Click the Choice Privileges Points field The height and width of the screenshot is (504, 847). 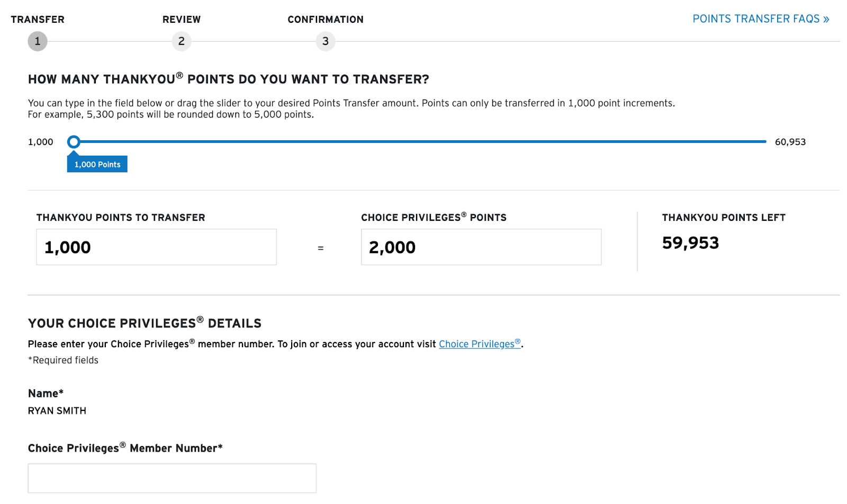coord(481,247)
